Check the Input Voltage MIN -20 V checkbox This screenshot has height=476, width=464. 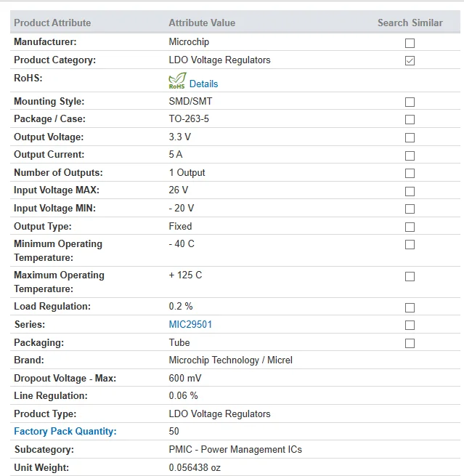click(410, 209)
